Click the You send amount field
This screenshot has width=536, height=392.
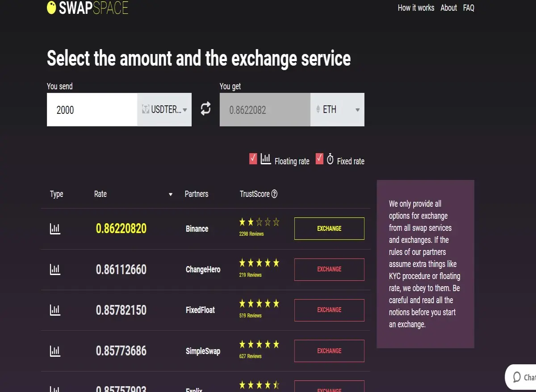click(x=92, y=109)
